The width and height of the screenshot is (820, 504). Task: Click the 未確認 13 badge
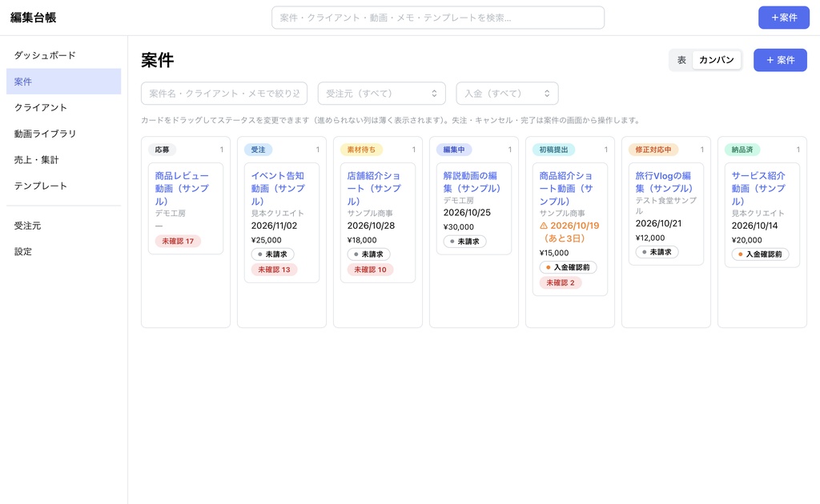point(274,270)
